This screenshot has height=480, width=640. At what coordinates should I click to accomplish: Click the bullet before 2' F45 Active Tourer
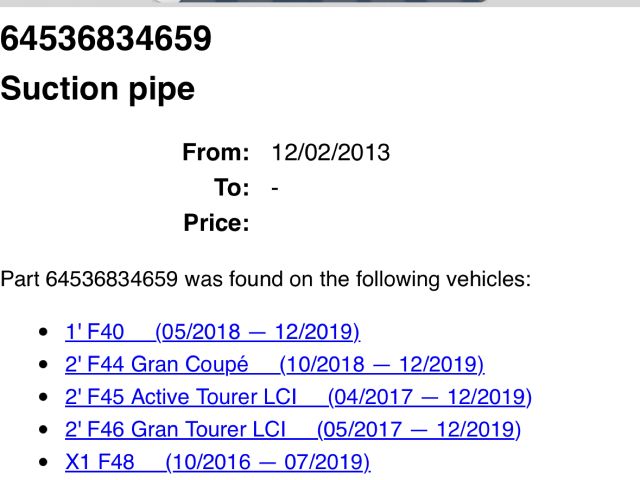(x=42, y=398)
